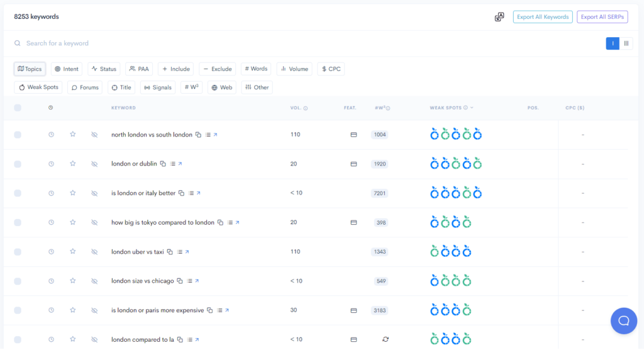Open the Other filter

(257, 87)
